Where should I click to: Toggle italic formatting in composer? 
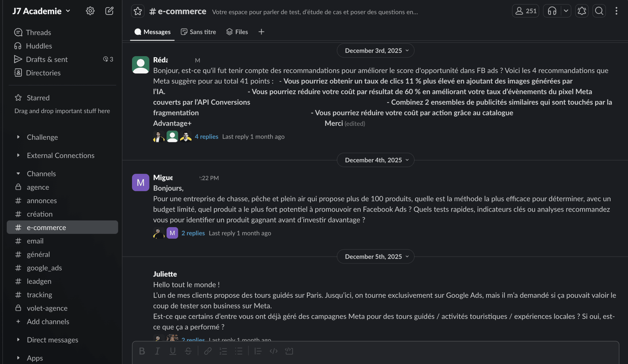pyautogui.click(x=157, y=351)
